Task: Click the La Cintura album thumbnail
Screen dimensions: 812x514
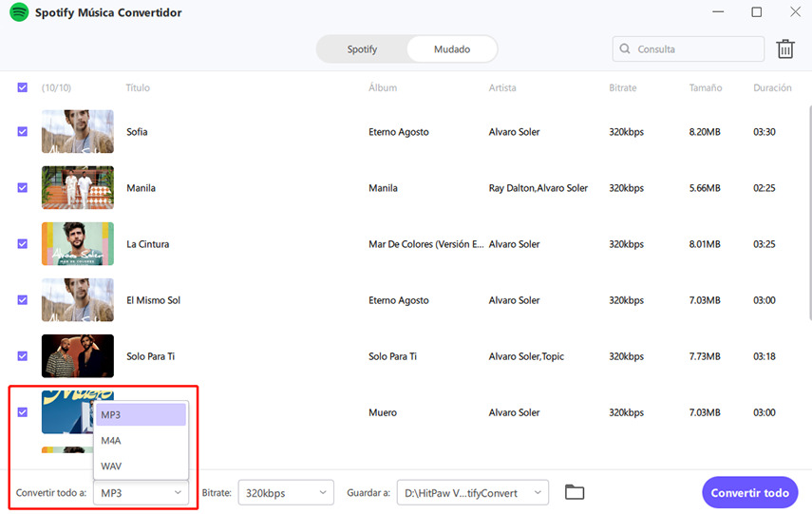Action: click(78, 243)
